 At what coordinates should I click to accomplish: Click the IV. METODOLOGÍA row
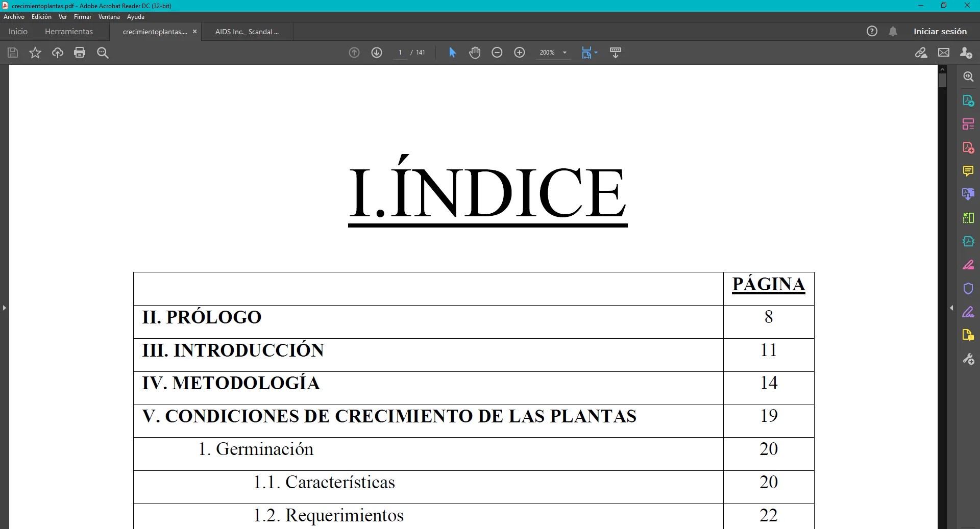(474, 388)
